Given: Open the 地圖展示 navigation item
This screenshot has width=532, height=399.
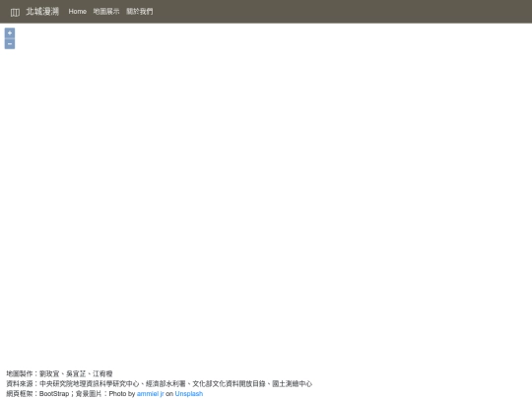Looking at the screenshot, I should tap(106, 12).
